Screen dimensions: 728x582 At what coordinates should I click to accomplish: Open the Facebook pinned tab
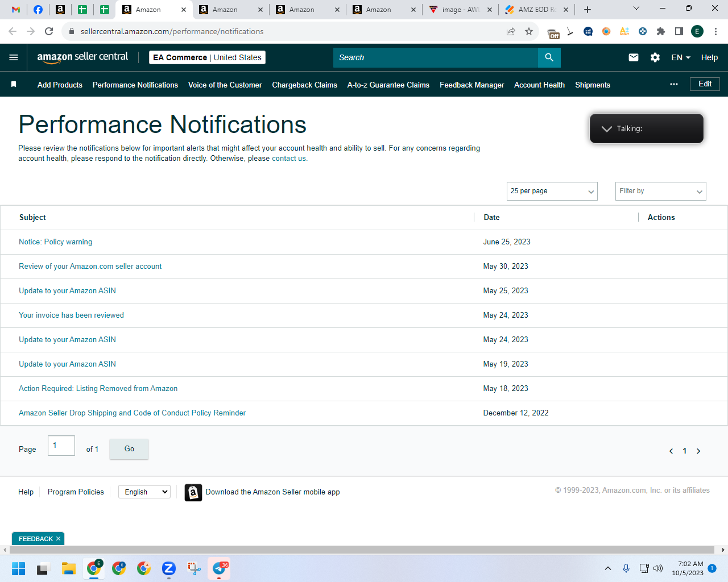click(x=38, y=10)
